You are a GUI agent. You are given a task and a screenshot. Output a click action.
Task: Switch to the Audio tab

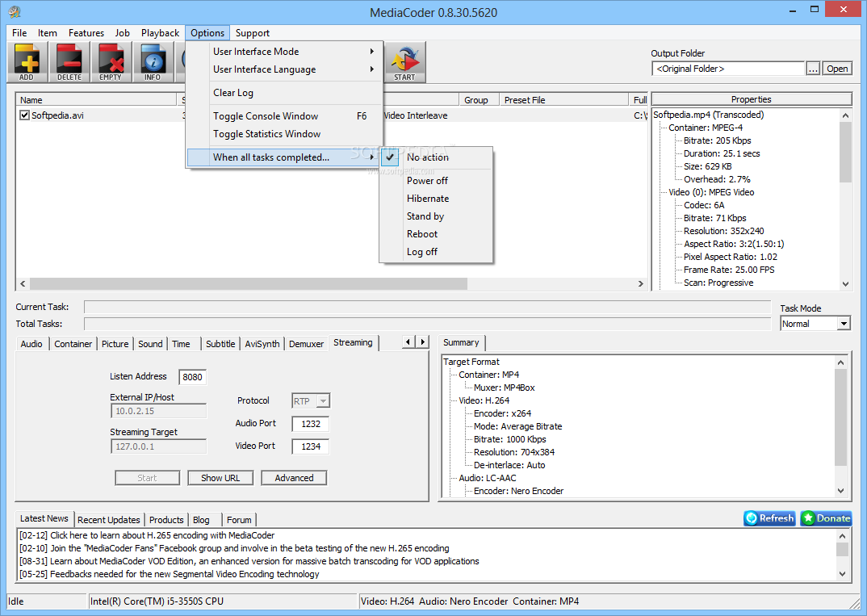coord(31,344)
